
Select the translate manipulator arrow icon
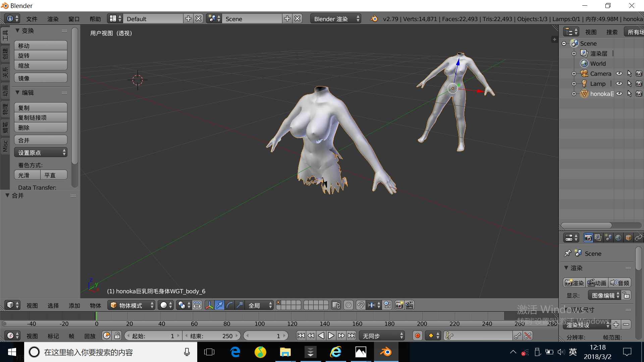[x=219, y=305]
